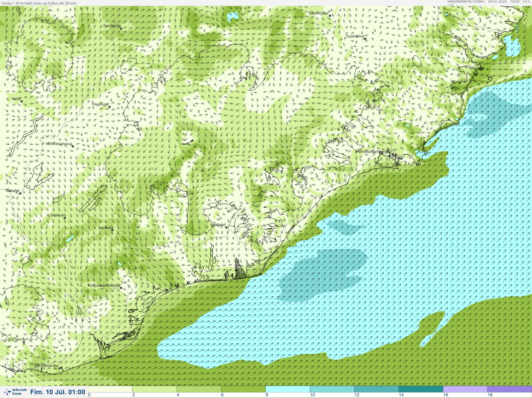The height and width of the screenshot is (398, 532).
Task: Click the '18:00' run time text
Action: 515,2
